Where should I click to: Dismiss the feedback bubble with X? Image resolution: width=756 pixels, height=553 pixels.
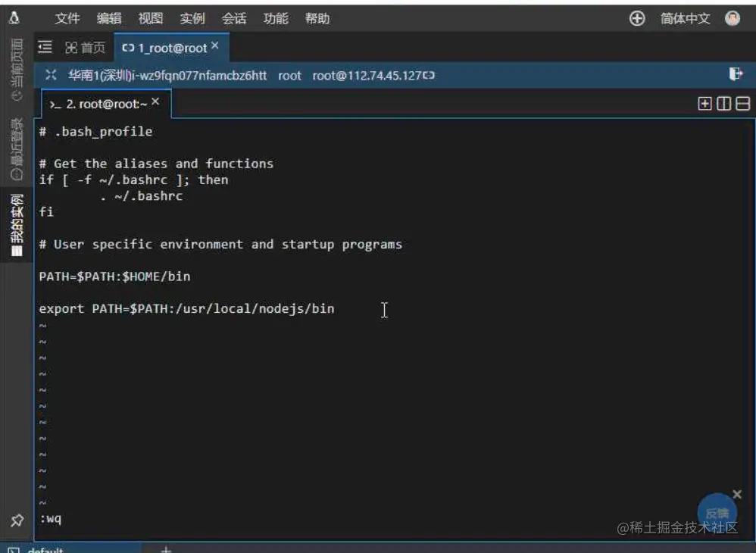click(737, 494)
